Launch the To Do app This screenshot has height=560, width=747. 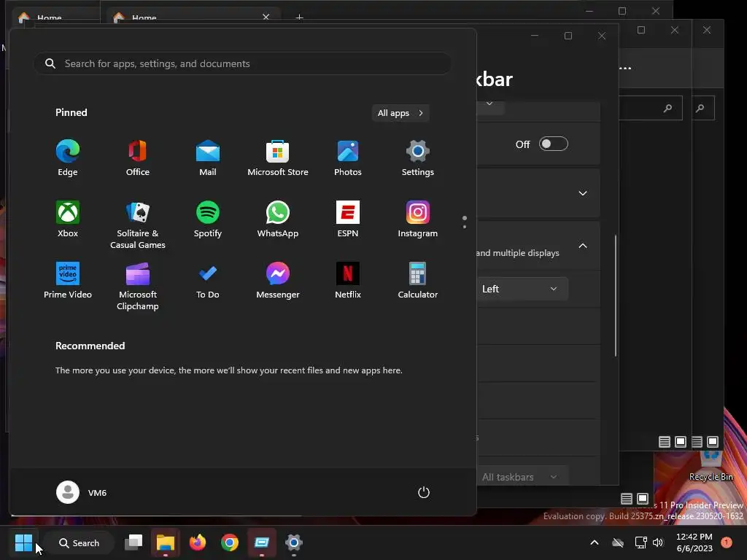[x=208, y=281]
